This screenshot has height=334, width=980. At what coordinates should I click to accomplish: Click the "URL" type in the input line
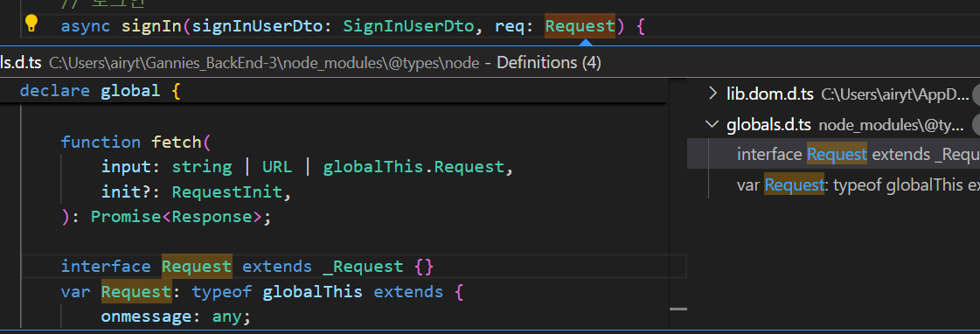tap(277, 167)
